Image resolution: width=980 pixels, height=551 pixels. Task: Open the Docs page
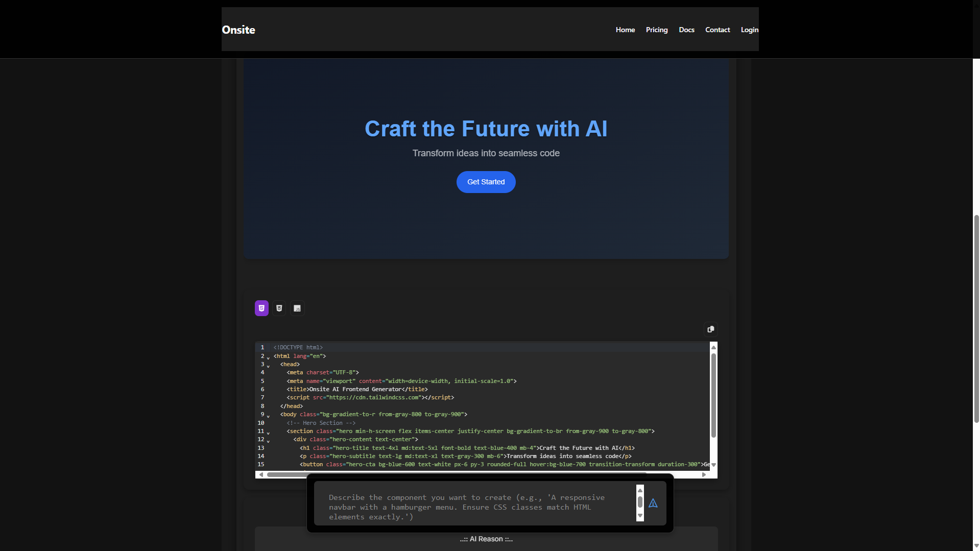pyautogui.click(x=686, y=30)
